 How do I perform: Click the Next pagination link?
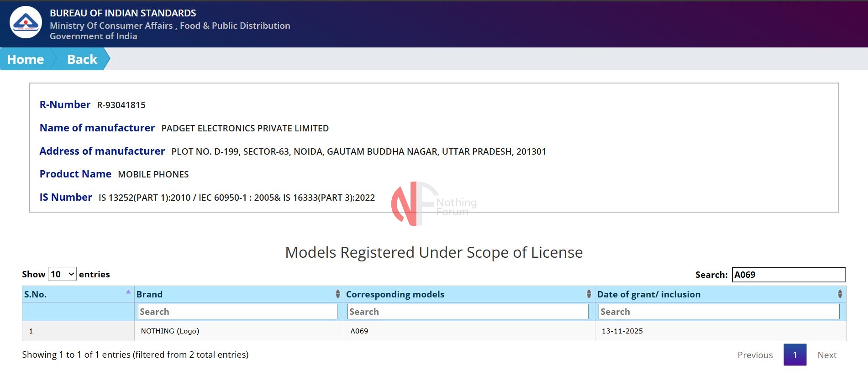click(x=826, y=355)
